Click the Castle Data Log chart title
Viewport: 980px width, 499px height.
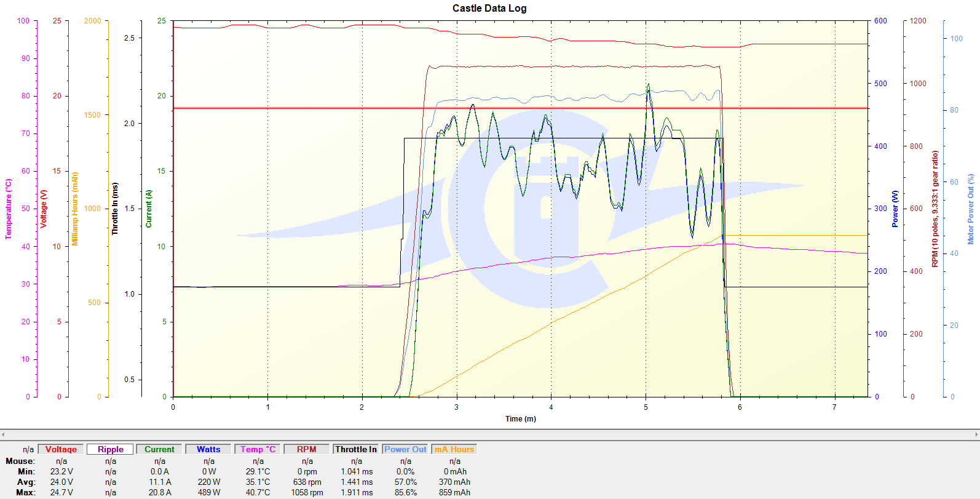[x=489, y=8]
